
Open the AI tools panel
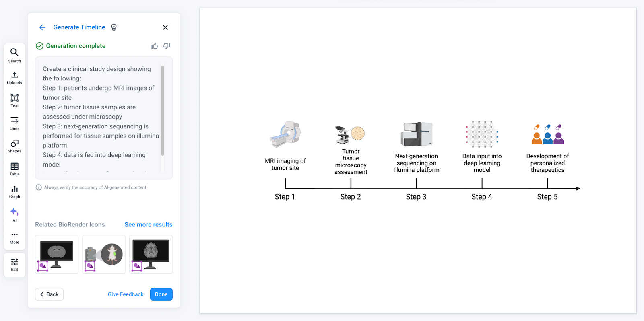(x=14, y=214)
